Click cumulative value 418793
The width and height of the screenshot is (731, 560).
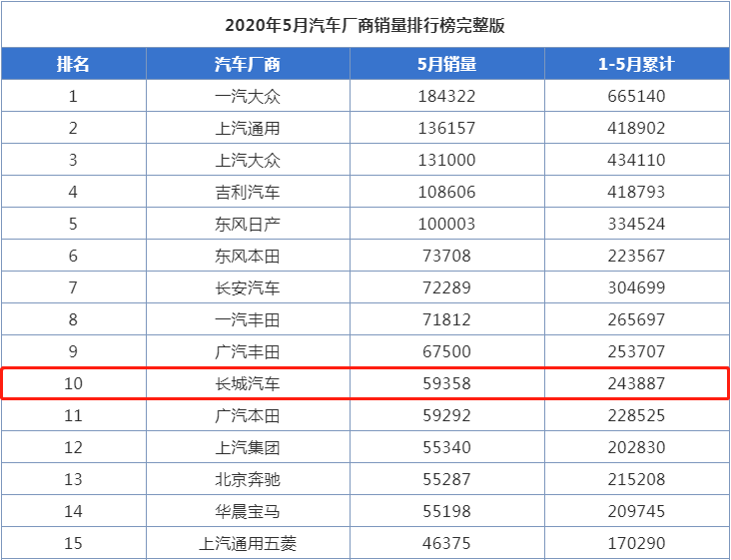[636, 192]
